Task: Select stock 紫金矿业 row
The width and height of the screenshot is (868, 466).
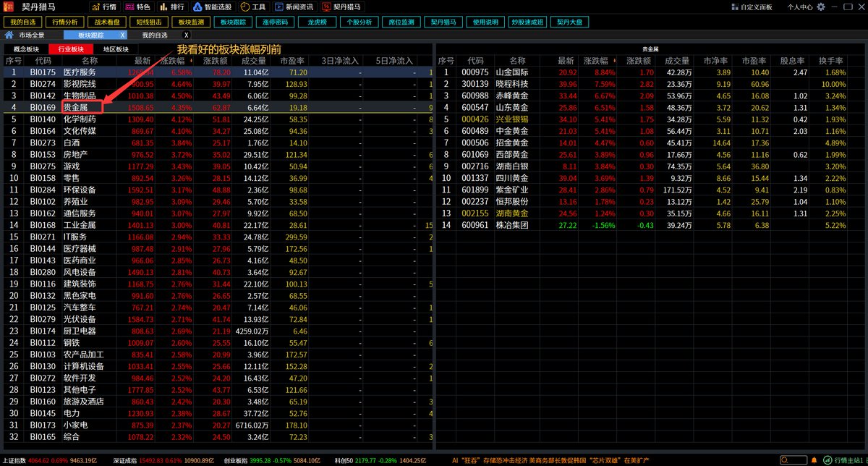Action: pos(651,190)
